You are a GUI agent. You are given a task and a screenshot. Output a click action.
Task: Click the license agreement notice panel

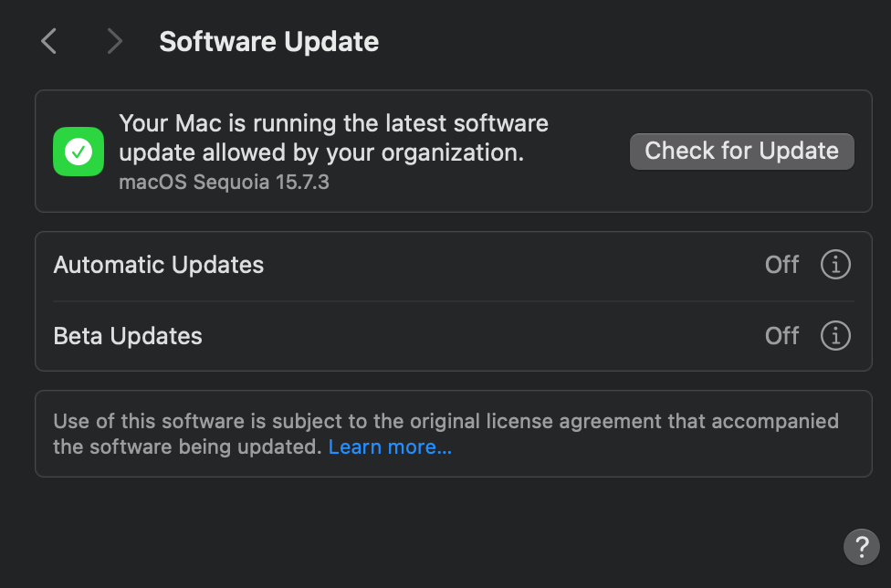click(454, 433)
